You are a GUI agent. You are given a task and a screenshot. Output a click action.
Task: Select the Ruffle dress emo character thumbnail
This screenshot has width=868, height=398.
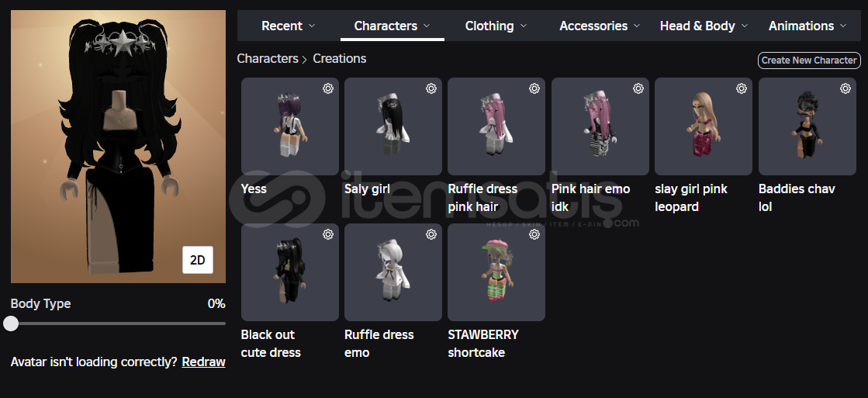tap(393, 272)
